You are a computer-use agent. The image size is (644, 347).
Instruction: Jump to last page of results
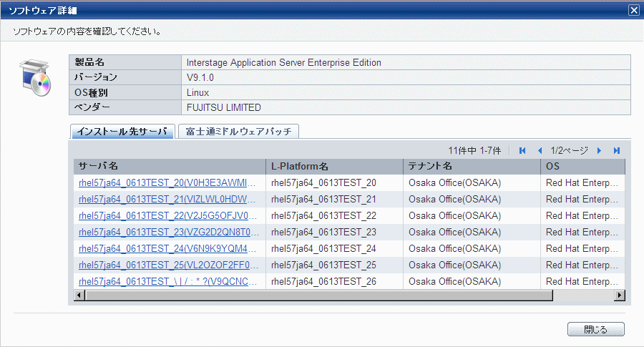(x=617, y=151)
